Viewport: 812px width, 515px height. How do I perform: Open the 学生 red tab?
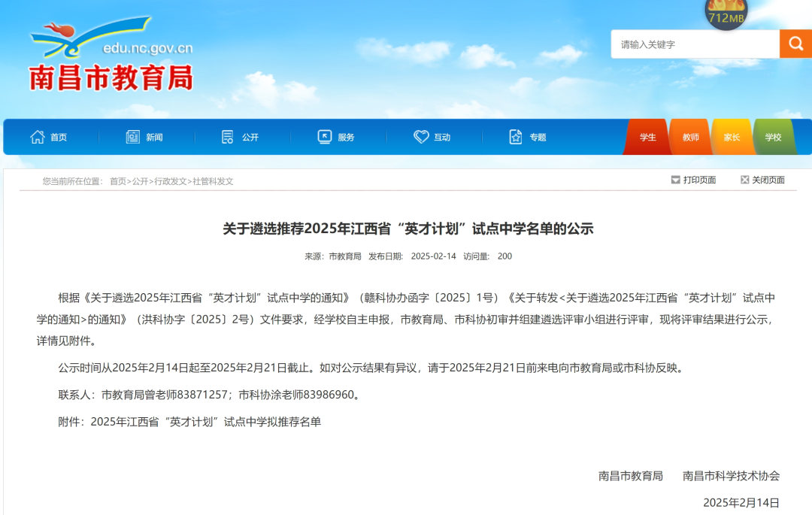pyautogui.click(x=647, y=138)
